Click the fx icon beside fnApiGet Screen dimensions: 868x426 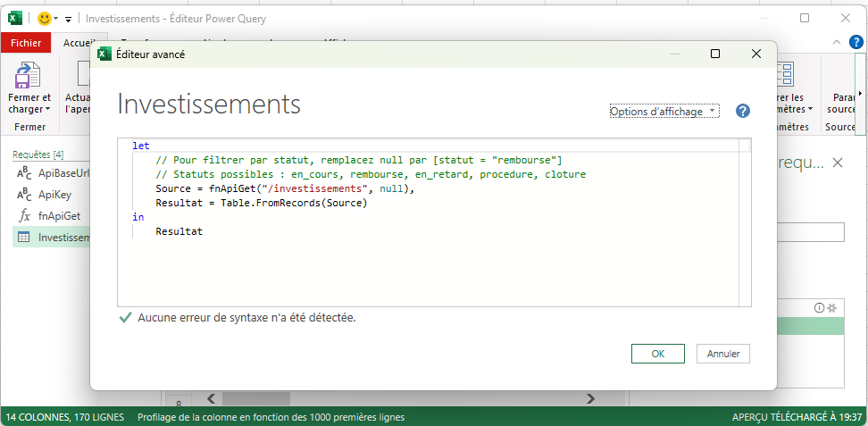(24, 216)
